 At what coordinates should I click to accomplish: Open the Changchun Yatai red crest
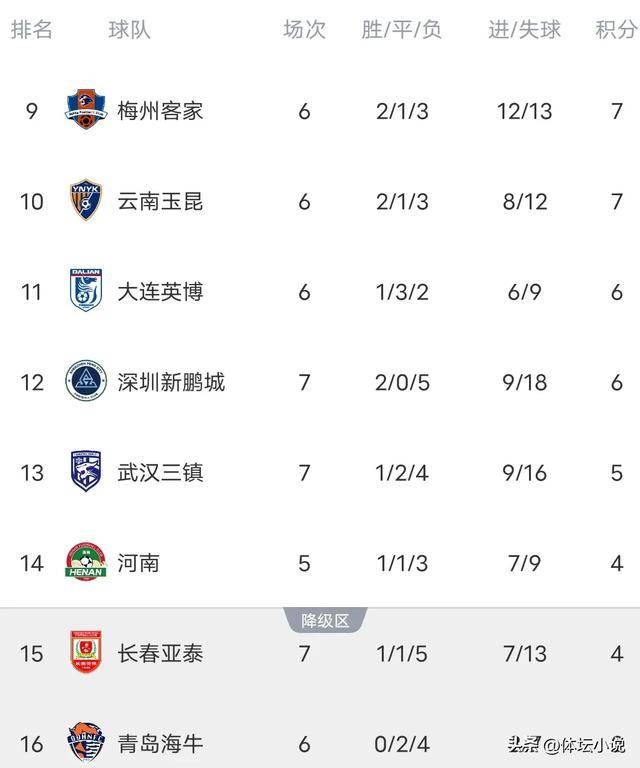coord(86,652)
